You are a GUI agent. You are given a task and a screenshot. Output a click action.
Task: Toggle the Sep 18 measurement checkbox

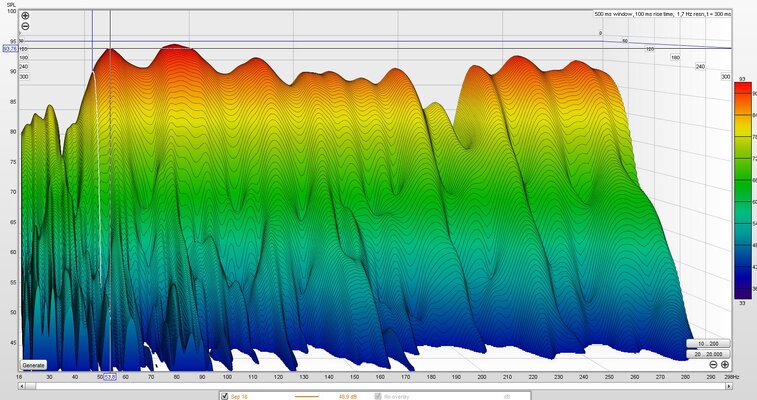tap(224, 397)
